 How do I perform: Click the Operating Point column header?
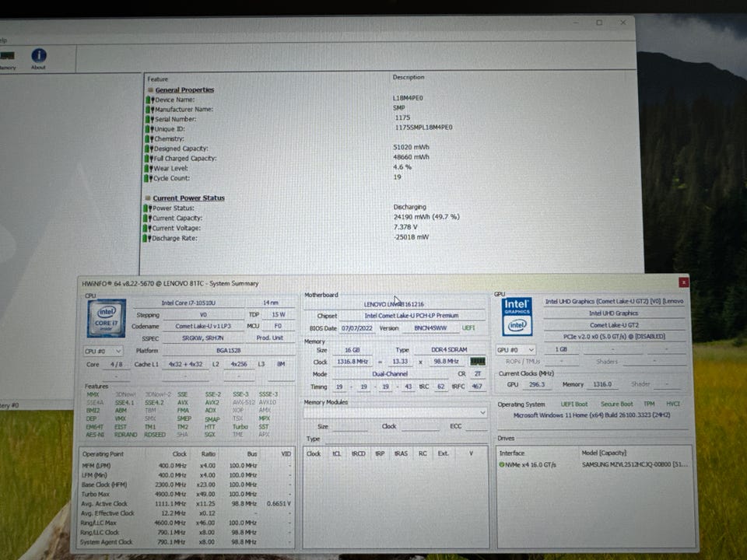pos(102,453)
